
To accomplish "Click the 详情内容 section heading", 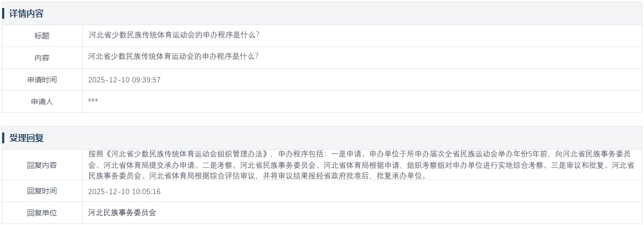I will point(26,14).
